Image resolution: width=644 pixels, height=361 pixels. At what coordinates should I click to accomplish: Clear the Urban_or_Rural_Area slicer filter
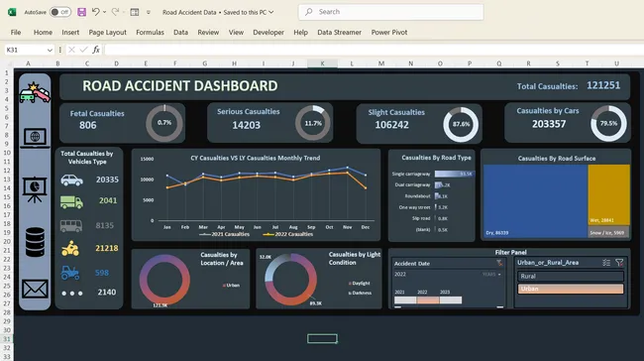(619, 263)
